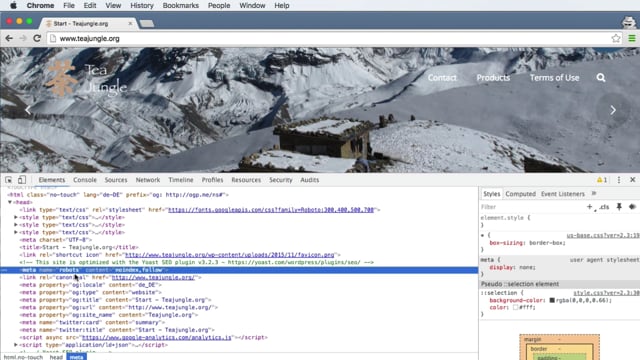Expand the third style text/css node

point(16,232)
